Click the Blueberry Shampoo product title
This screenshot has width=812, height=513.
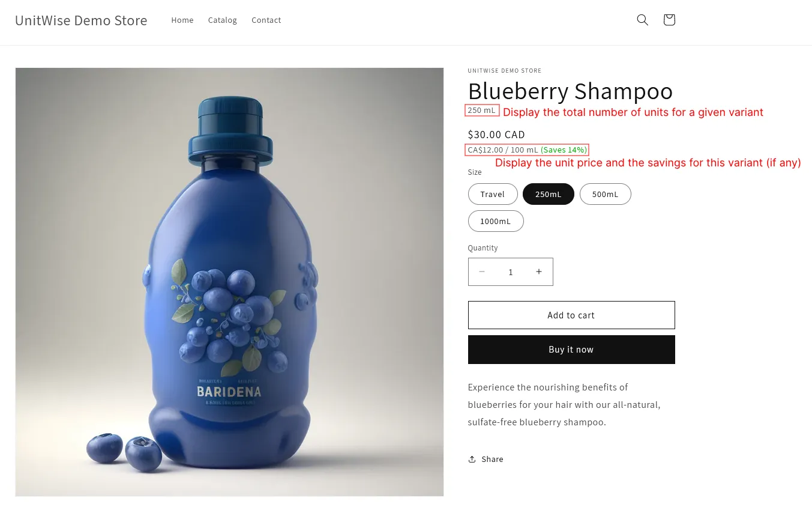point(570,91)
